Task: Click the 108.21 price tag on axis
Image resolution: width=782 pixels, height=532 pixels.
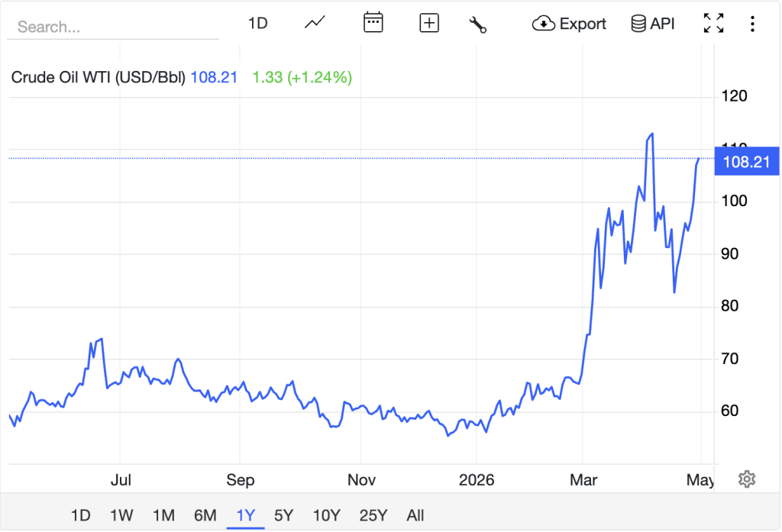Action: click(x=747, y=162)
